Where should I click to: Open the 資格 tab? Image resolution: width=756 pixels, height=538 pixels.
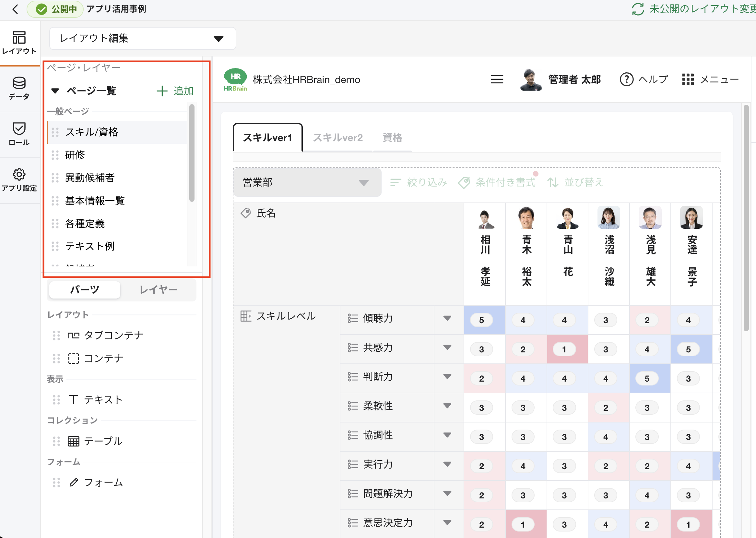coord(392,138)
